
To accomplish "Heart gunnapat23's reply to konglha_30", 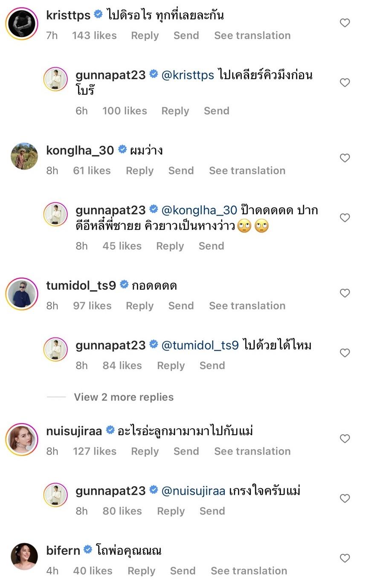I will pyautogui.click(x=345, y=218).
